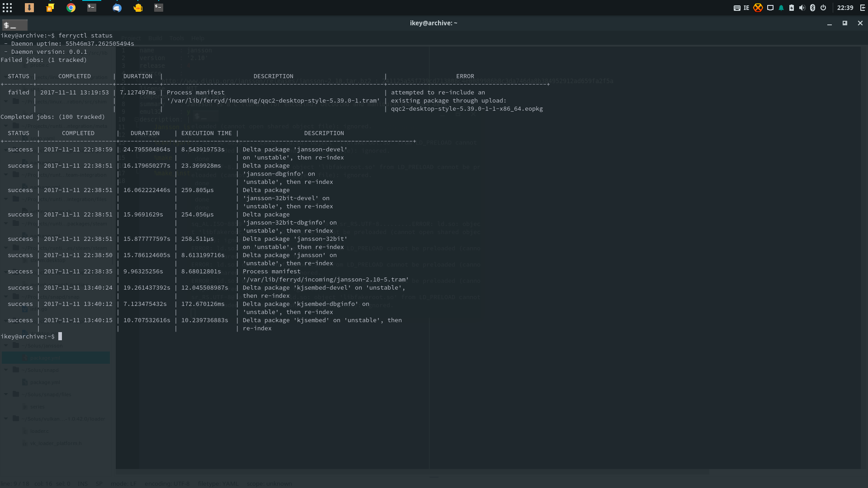
Task: Click the '2017-11-11 13:19:53' completed cell
Action: coord(75,93)
